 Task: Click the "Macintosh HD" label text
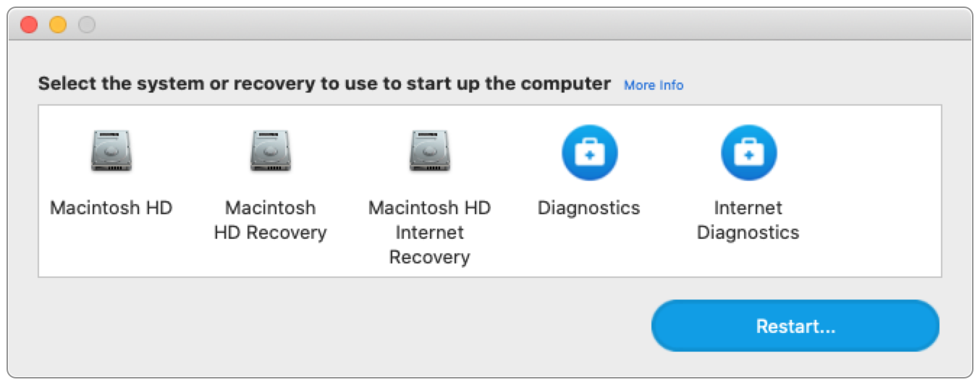click(111, 208)
